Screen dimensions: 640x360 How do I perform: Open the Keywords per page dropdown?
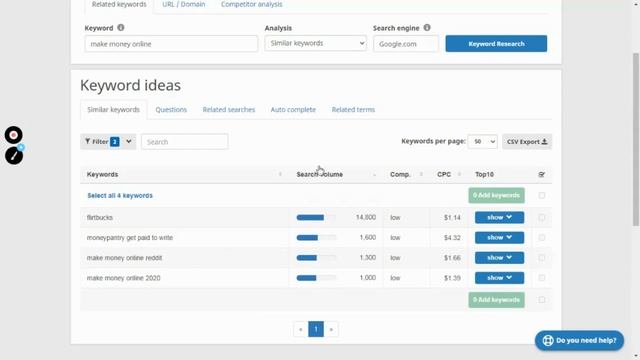click(x=482, y=142)
